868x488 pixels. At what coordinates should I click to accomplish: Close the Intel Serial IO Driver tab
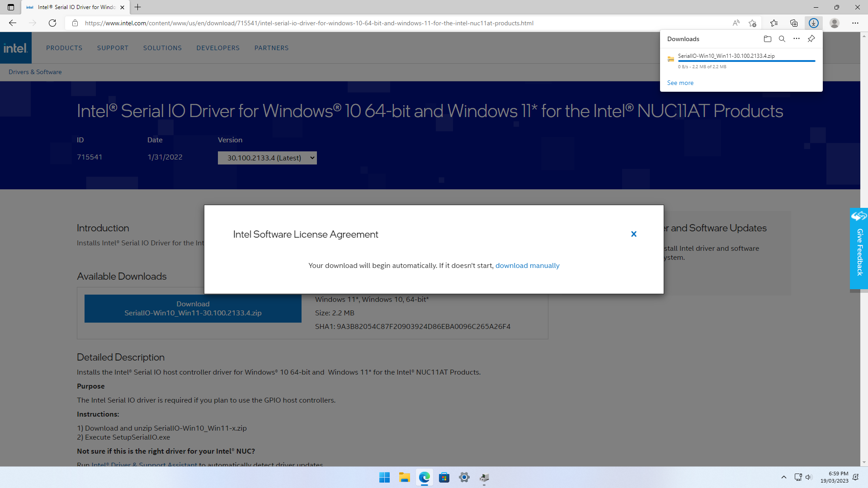[x=123, y=7]
